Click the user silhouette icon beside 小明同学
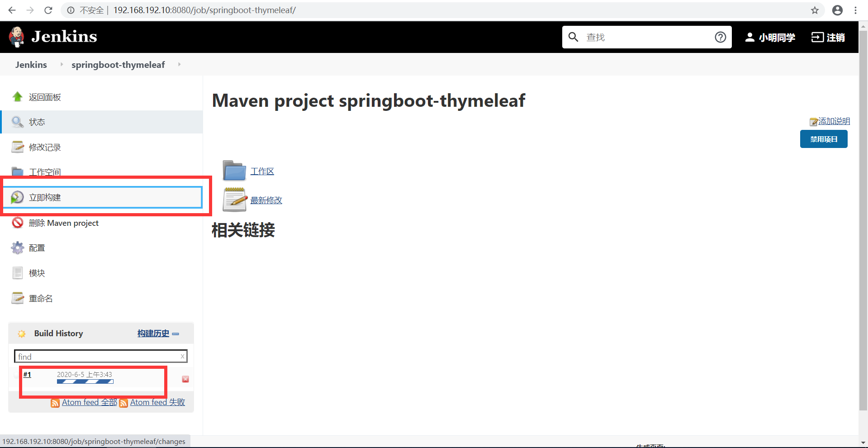This screenshot has height=448, width=868. pos(749,37)
